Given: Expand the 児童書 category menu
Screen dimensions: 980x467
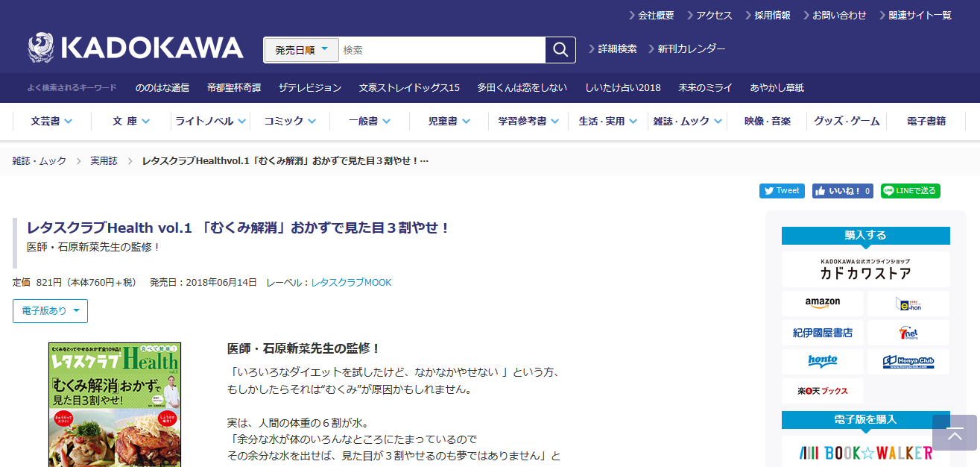Looking at the screenshot, I should pyautogui.click(x=449, y=121).
